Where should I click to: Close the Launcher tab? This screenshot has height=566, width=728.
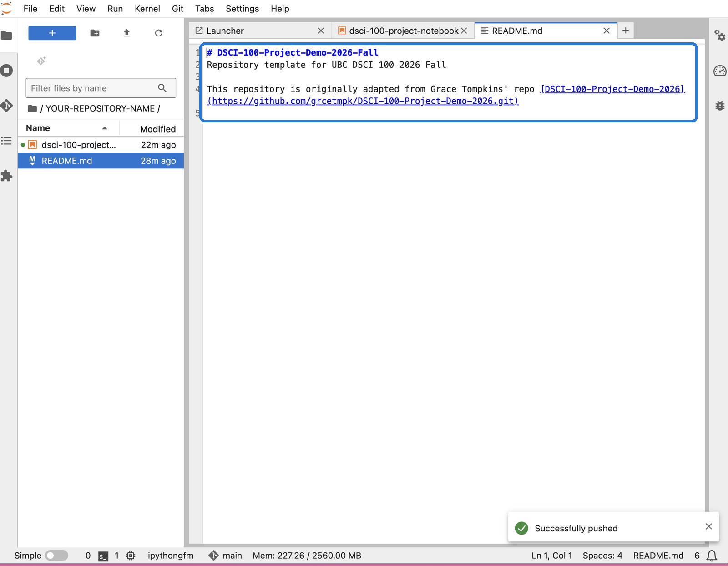(x=321, y=31)
